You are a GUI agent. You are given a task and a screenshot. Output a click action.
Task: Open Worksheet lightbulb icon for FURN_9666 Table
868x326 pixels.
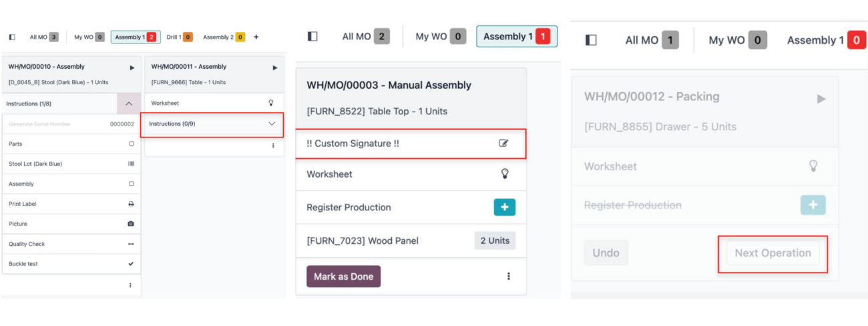pyautogui.click(x=271, y=104)
